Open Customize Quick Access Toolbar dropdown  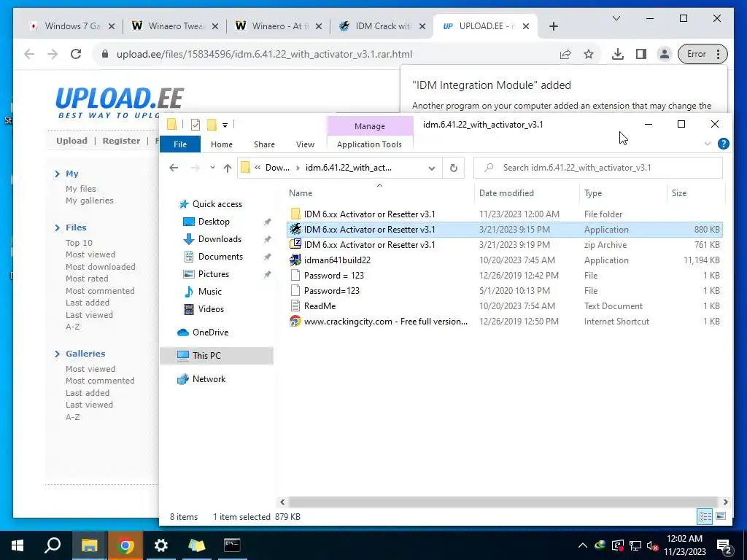tap(225, 125)
